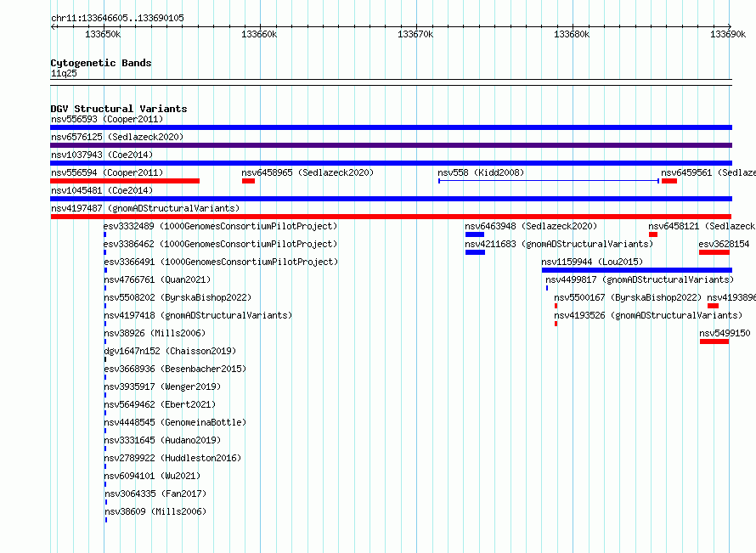Click the red nsv4197487 gnomAD variant bar
The height and width of the screenshot is (553, 756).
[x=391, y=217]
